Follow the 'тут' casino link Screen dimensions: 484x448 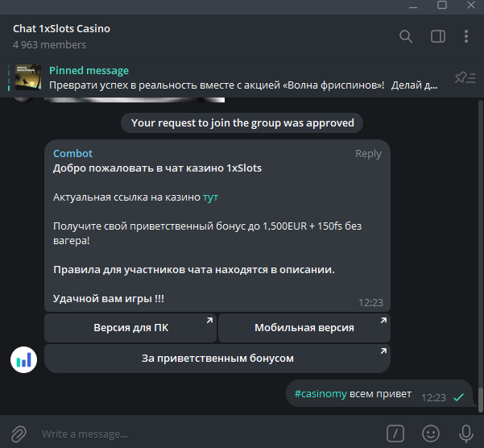point(210,197)
